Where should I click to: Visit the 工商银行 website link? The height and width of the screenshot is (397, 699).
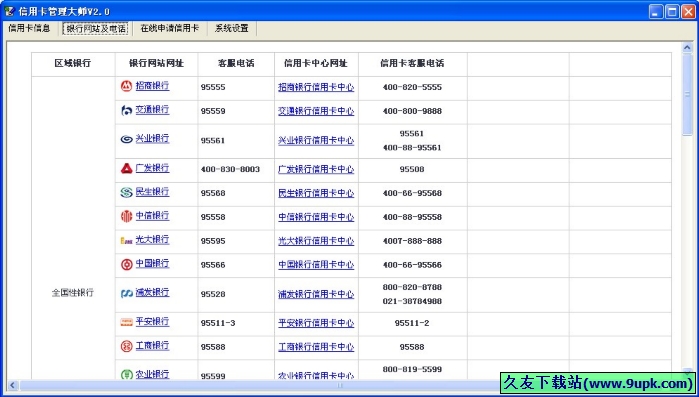(x=152, y=346)
